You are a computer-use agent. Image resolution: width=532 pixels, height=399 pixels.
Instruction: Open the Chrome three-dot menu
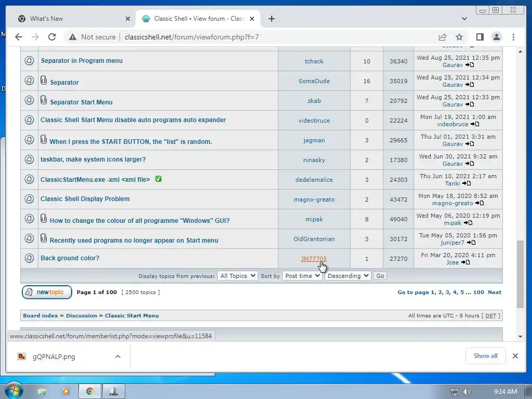tap(513, 37)
